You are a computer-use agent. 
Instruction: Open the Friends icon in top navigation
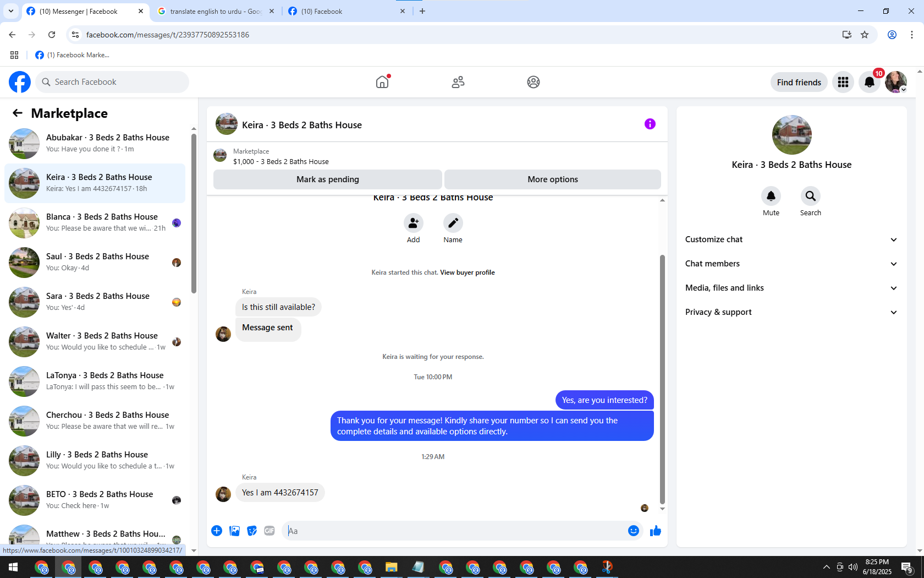(458, 82)
